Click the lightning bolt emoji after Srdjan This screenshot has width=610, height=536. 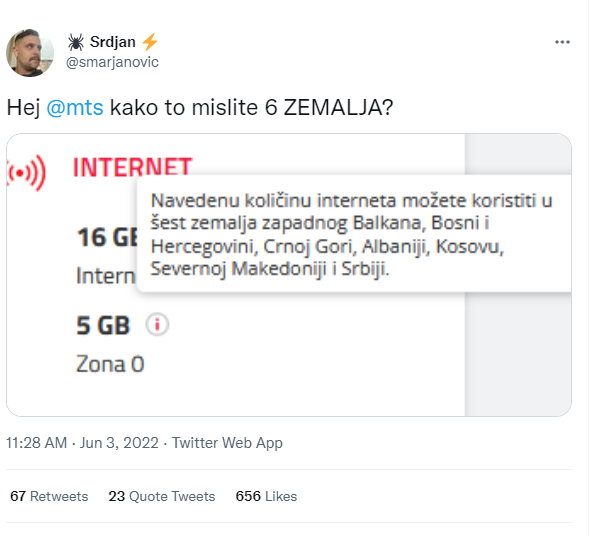[150, 42]
